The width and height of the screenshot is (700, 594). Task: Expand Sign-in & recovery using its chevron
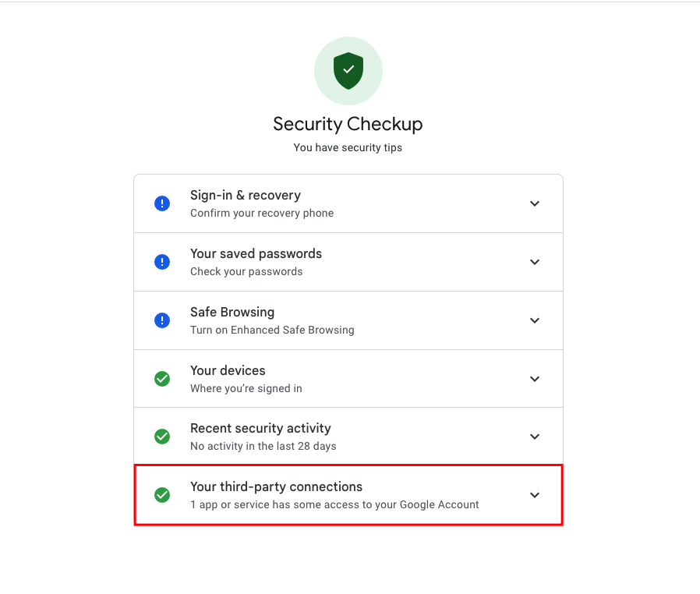(535, 203)
